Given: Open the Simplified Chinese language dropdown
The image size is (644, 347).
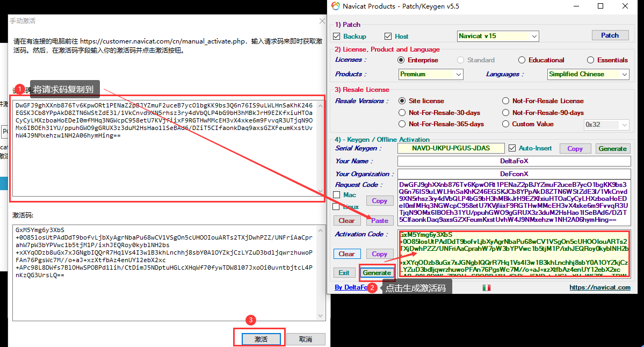Looking at the screenshot, I should click(x=588, y=74).
